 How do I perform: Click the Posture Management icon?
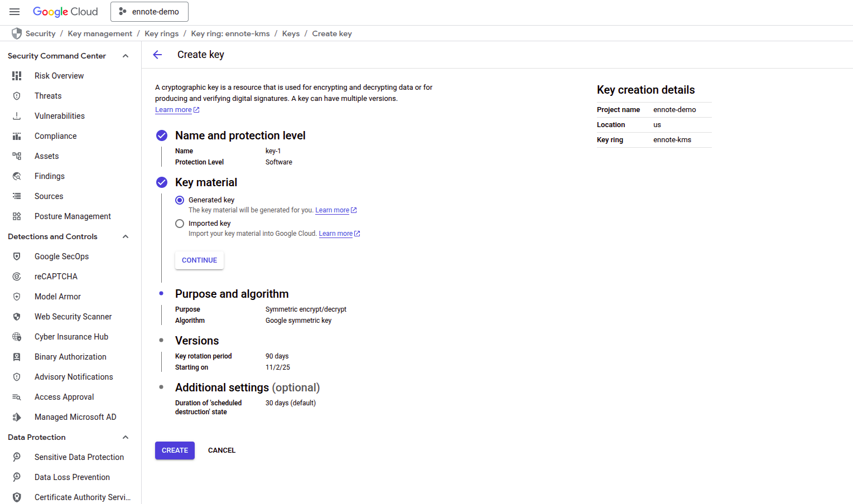17,216
